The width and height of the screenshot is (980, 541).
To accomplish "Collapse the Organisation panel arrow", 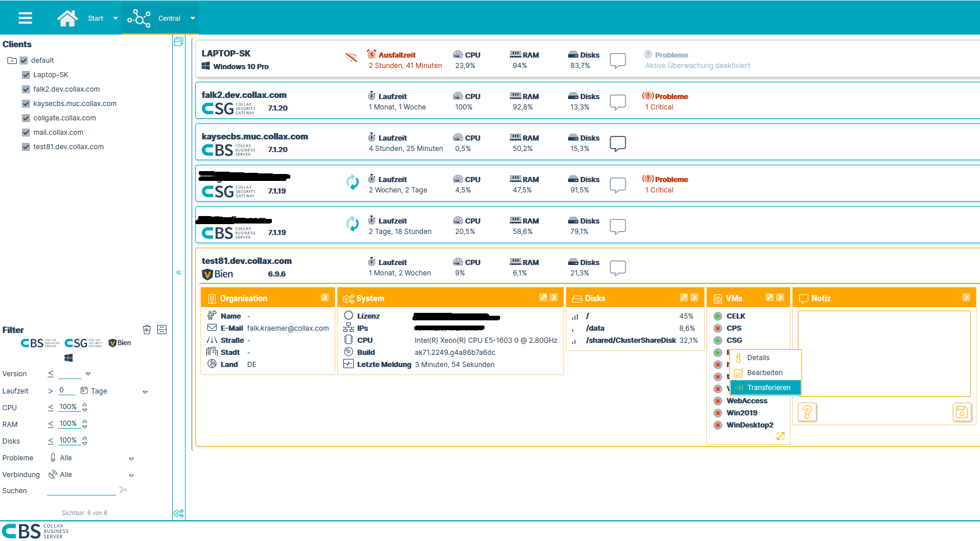I will coord(325,297).
